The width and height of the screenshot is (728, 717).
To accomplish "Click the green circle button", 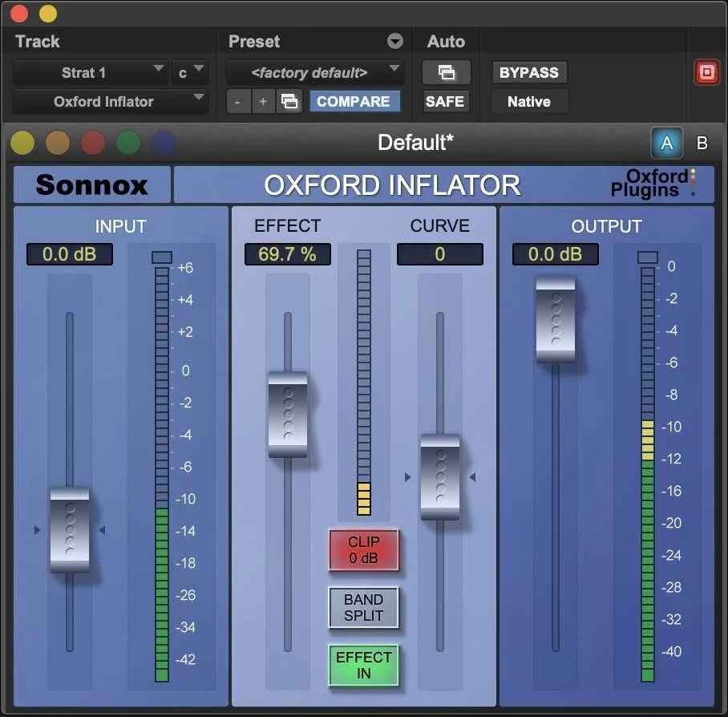I will click(x=128, y=142).
